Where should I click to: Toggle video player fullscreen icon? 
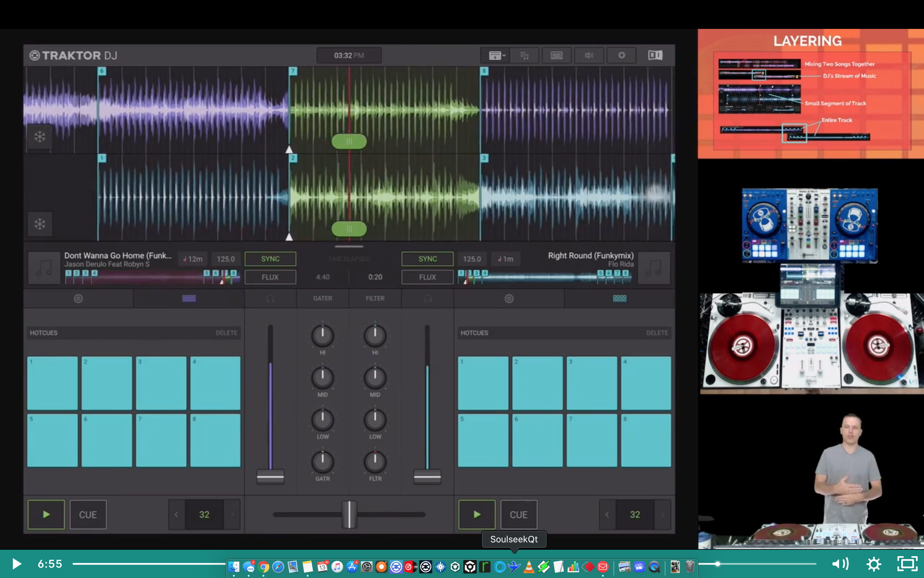point(907,564)
